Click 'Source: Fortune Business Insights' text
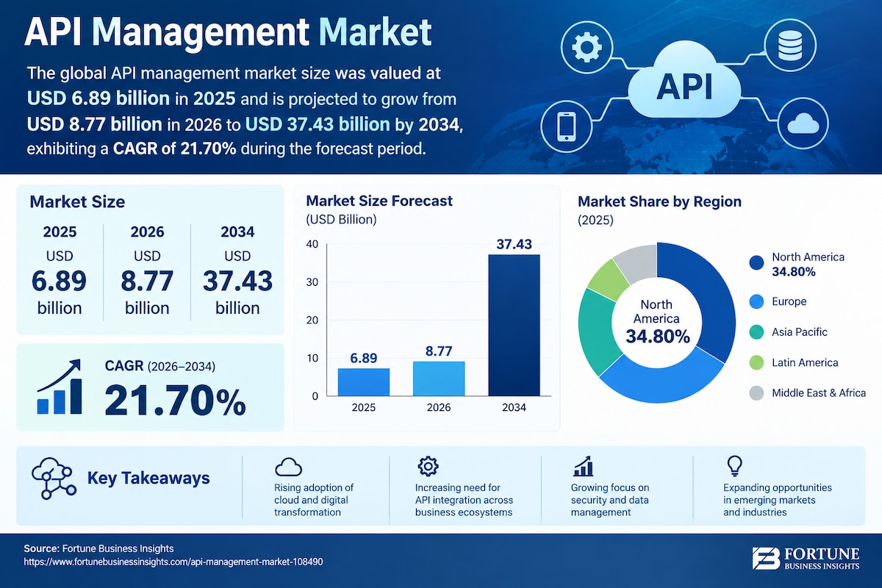The image size is (882, 588). coord(98,548)
